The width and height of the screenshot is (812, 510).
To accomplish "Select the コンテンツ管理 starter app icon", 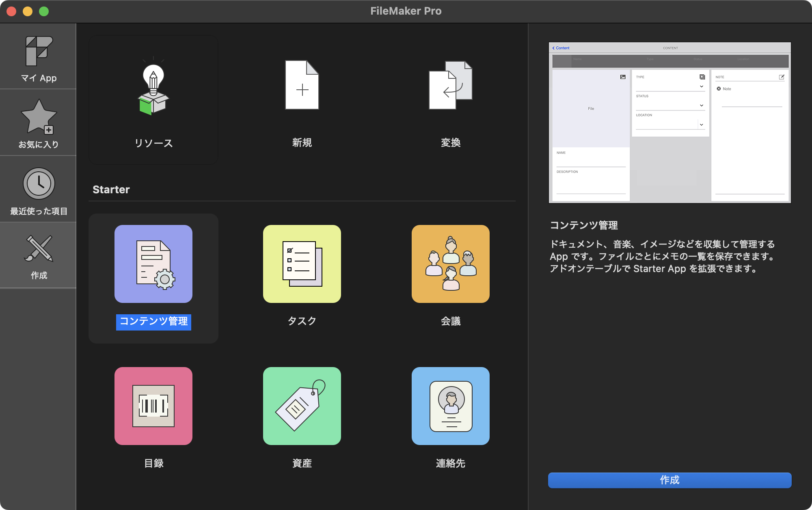I will [x=153, y=264].
